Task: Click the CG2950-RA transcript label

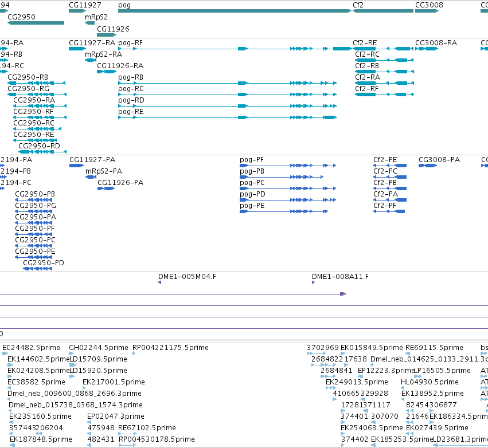Action: point(34,100)
